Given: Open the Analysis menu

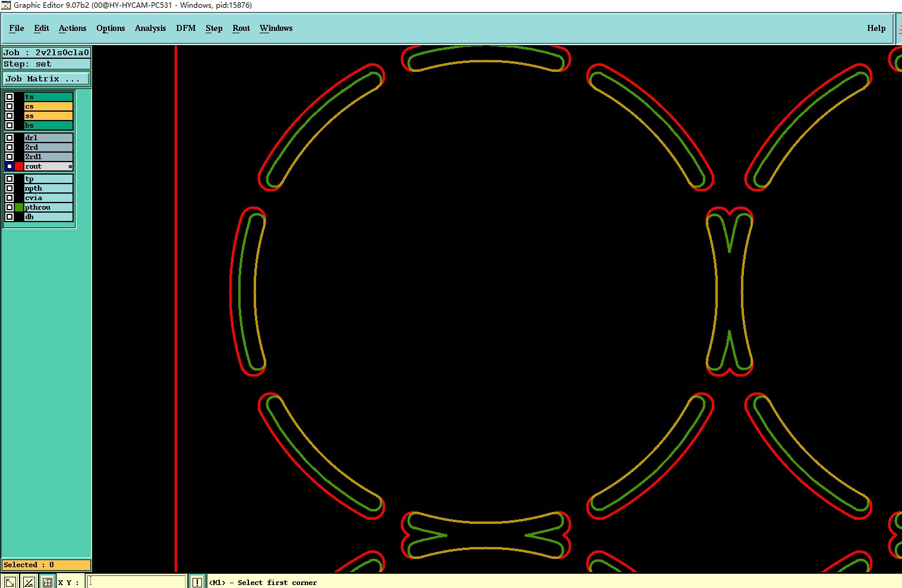Looking at the screenshot, I should click(x=150, y=28).
